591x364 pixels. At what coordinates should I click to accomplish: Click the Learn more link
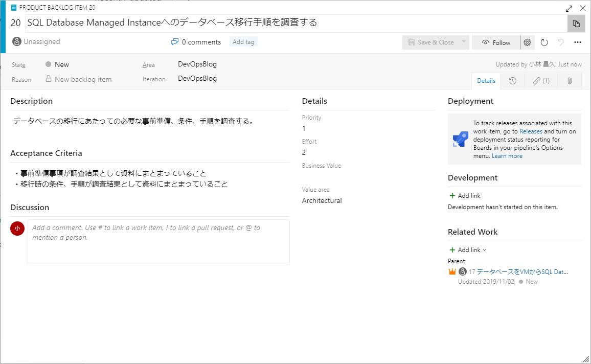pyautogui.click(x=506, y=155)
